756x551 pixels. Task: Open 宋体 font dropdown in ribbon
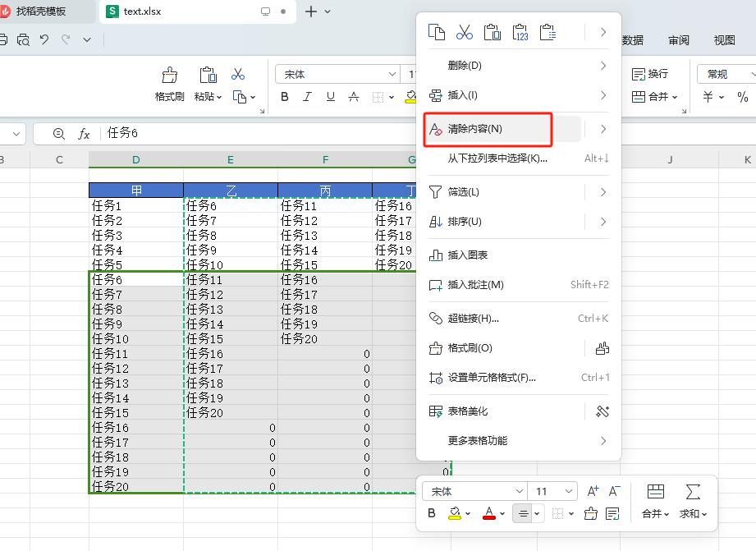392,74
